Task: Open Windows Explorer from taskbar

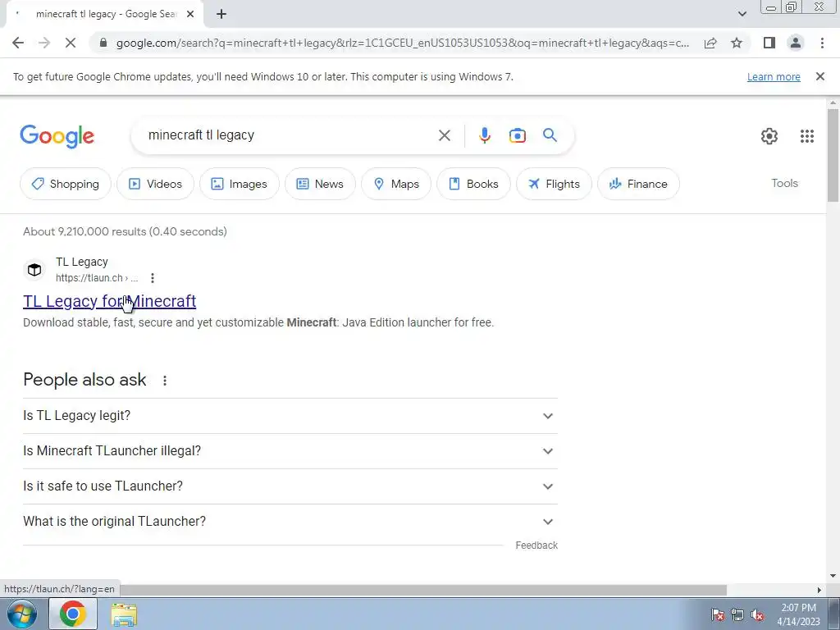Action: [x=124, y=614]
